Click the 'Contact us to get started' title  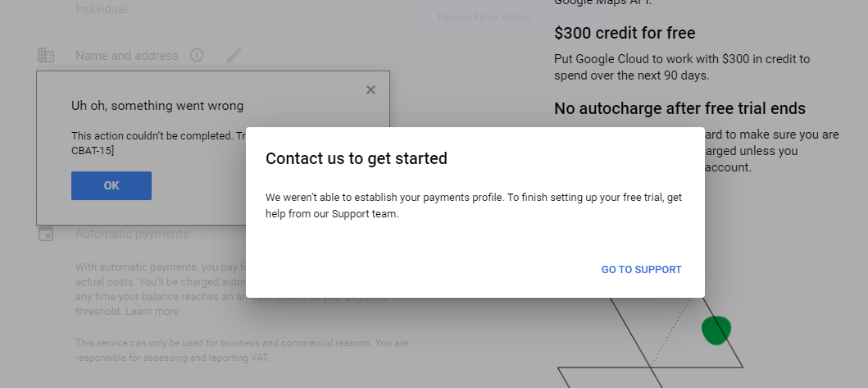click(357, 158)
